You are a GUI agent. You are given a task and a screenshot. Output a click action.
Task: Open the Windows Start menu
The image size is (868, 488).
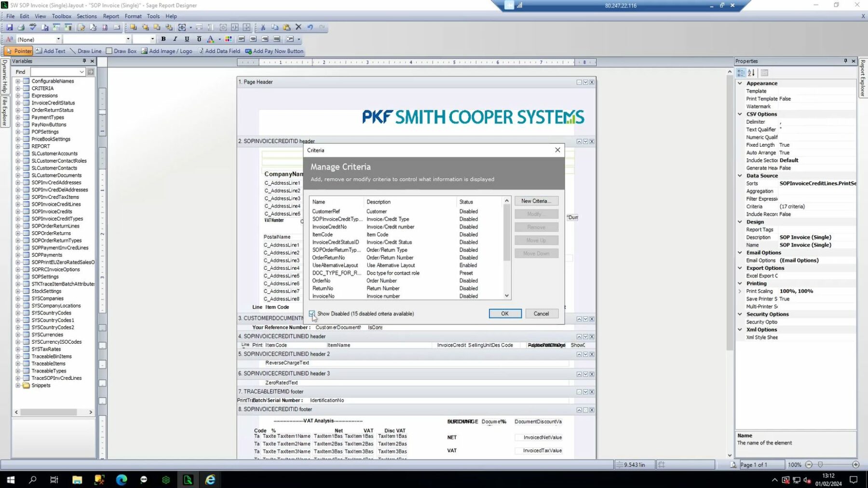coord(11,480)
